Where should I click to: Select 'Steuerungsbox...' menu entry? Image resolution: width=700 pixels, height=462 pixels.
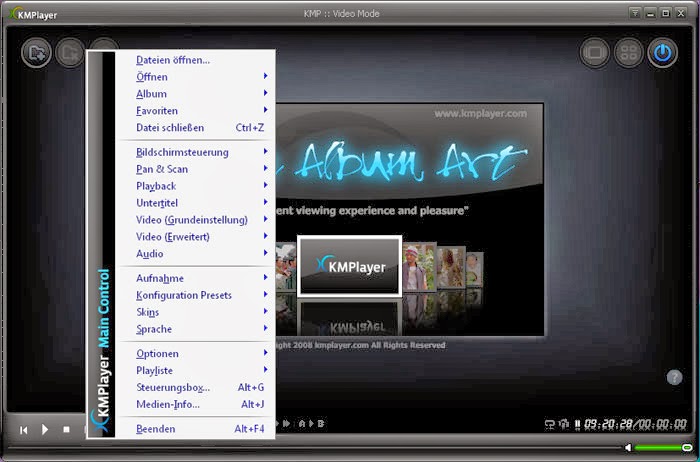point(196,387)
